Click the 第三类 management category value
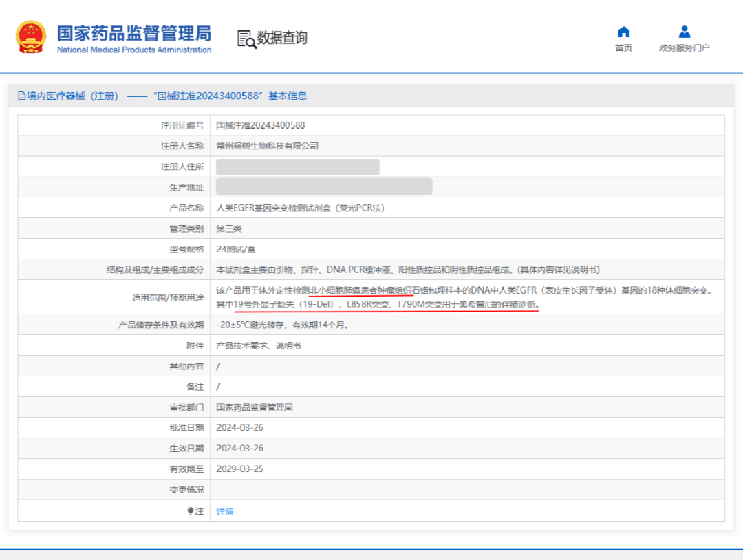The image size is (743, 560). pos(229,228)
